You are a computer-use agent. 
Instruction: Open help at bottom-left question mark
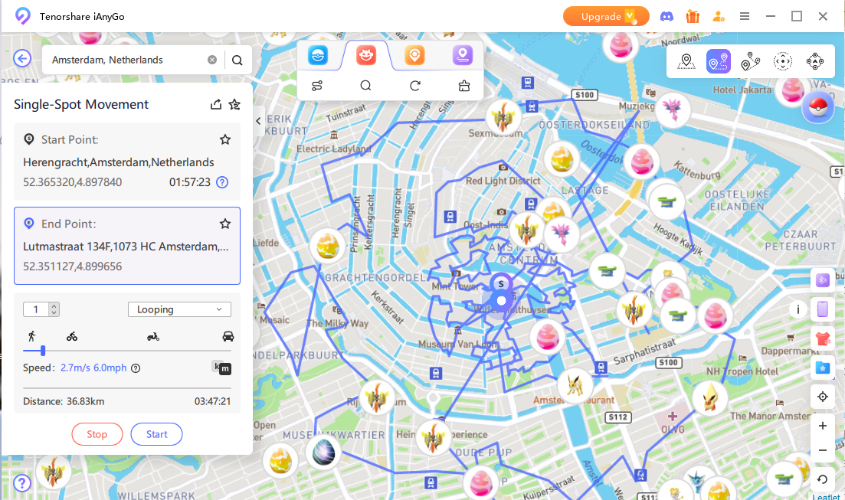pos(22,483)
